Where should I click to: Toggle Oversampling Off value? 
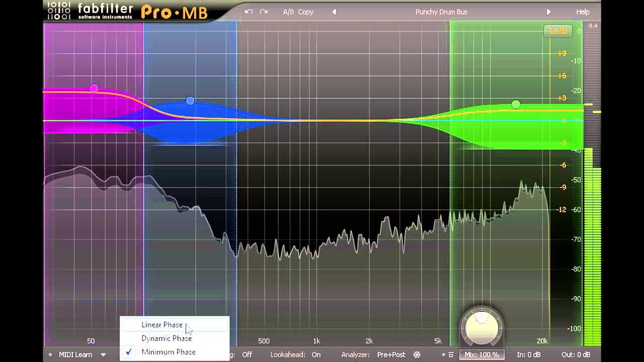click(x=247, y=354)
